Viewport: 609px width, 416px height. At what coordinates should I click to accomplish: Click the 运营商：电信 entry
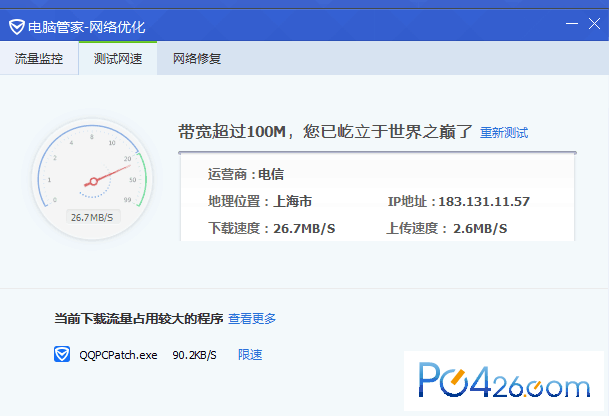point(245,174)
